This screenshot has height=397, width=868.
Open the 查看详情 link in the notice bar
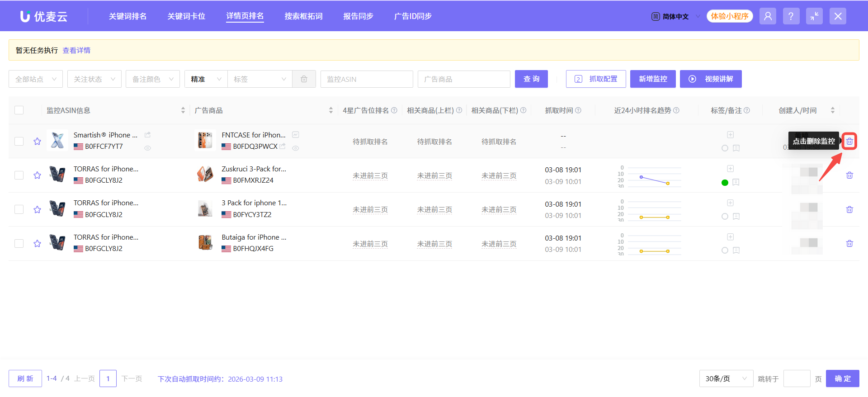[76, 50]
